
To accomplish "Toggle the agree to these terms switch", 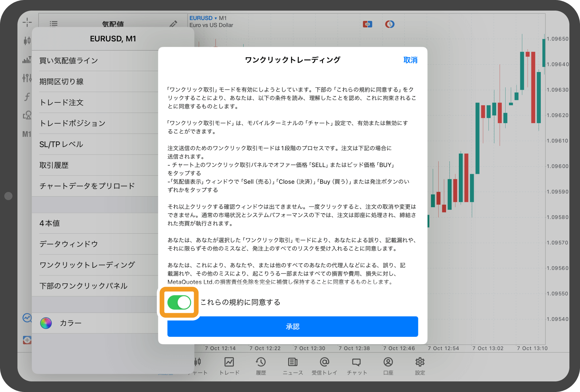I will pos(179,302).
